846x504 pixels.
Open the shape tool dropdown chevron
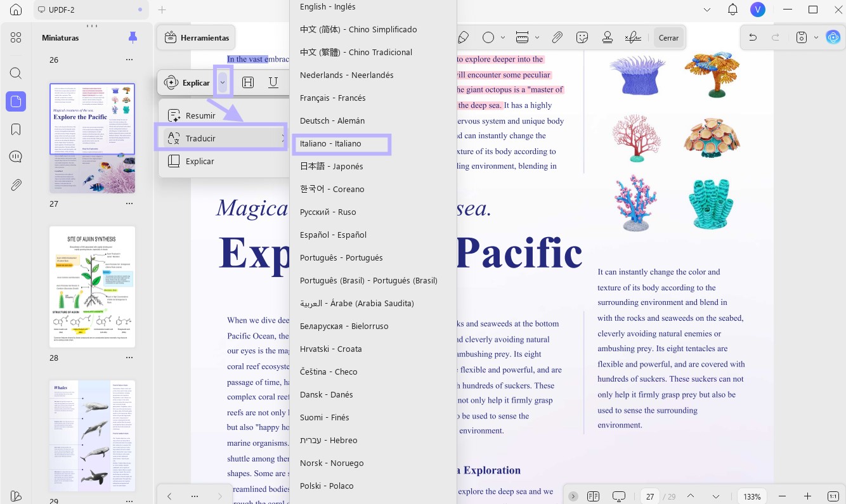(x=503, y=38)
